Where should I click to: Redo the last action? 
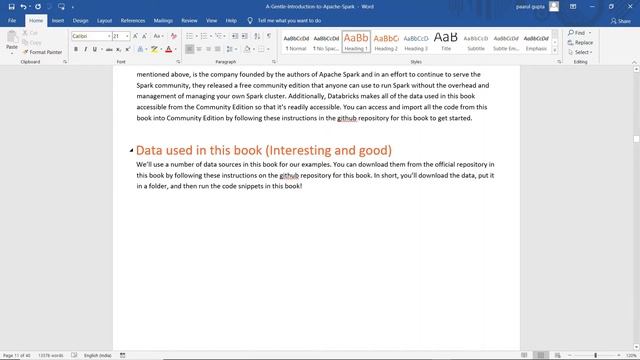pos(38,7)
